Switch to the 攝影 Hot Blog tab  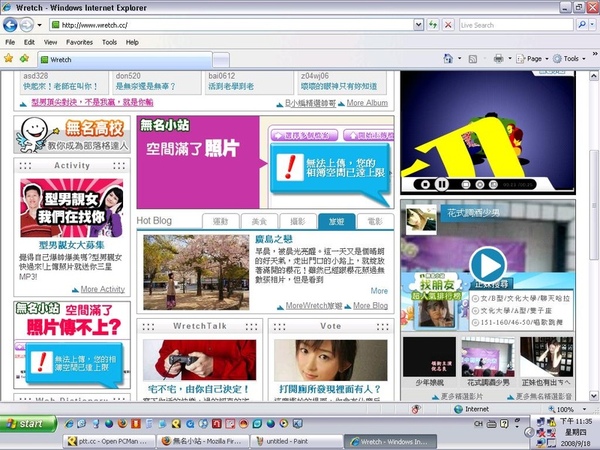pos(298,221)
